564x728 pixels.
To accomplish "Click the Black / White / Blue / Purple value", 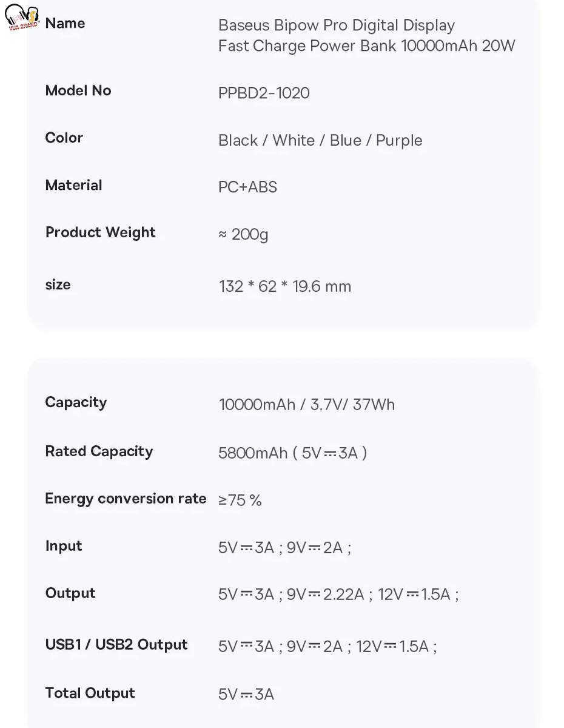I will (x=320, y=140).
